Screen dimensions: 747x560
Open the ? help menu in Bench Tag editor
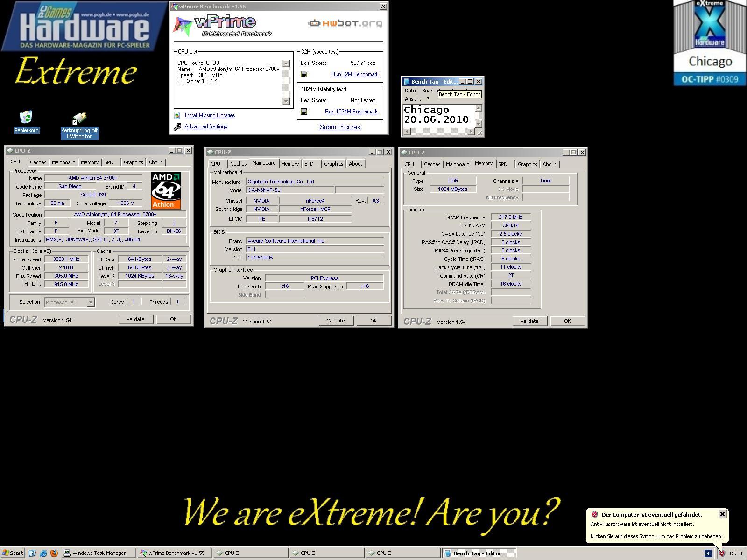pyautogui.click(x=428, y=99)
